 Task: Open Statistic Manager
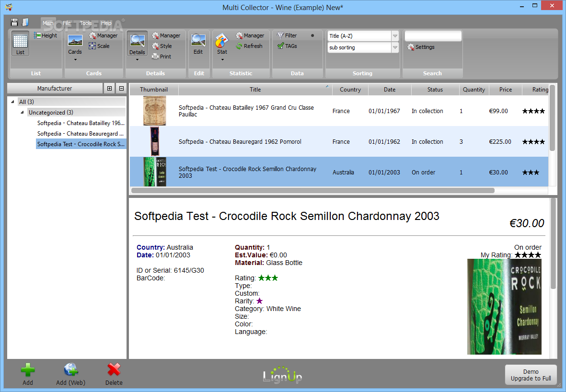[x=250, y=35]
